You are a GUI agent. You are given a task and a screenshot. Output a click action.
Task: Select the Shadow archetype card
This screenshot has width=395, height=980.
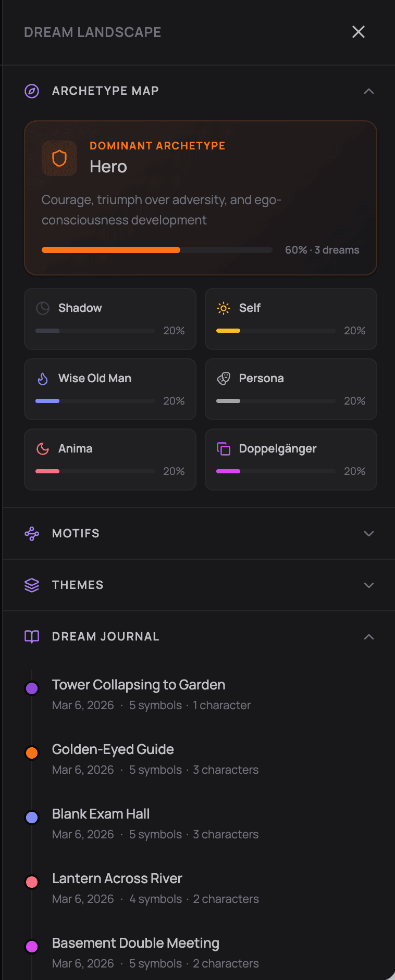tap(110, 319)
